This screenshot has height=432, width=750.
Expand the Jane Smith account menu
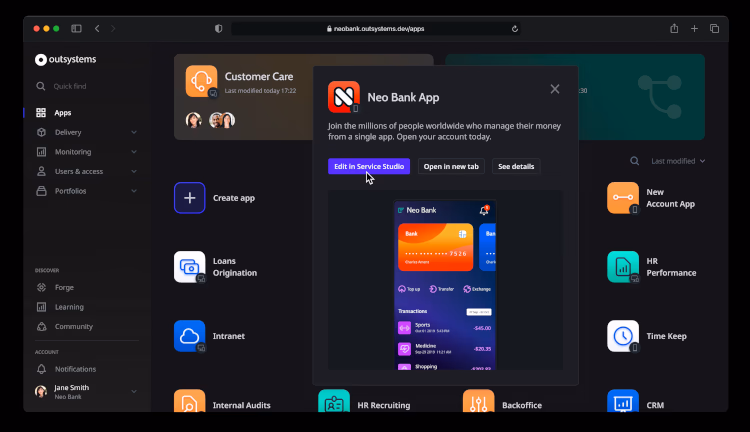(134, 391)
